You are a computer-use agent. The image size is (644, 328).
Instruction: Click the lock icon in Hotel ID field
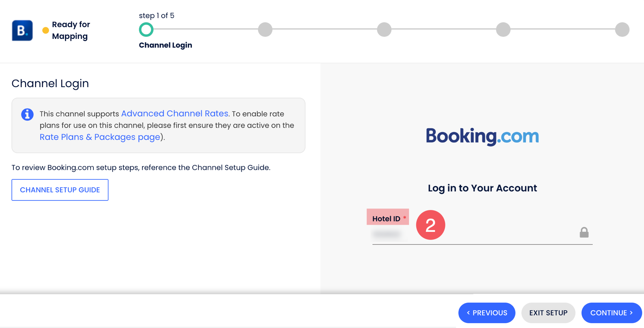click(584, 232)
